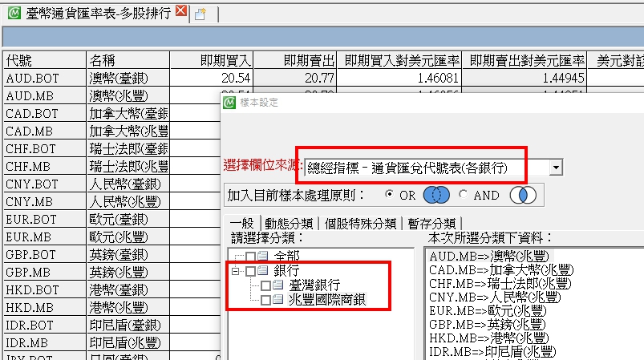Switch to the 一般 tab
The height and width of the screenshot is (360, 644).
click(242, 224)
